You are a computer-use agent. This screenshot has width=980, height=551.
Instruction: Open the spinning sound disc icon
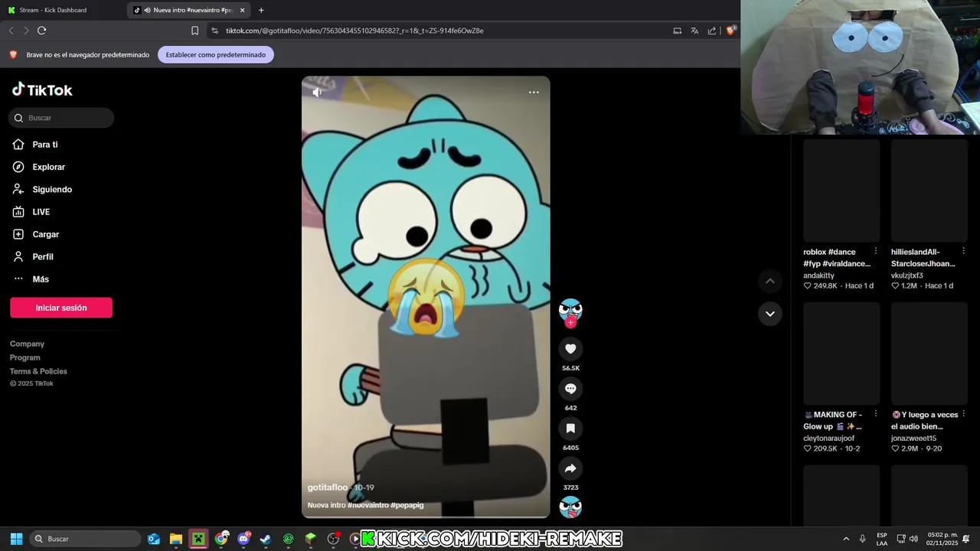pyautogui.click(x=570, y=507)
